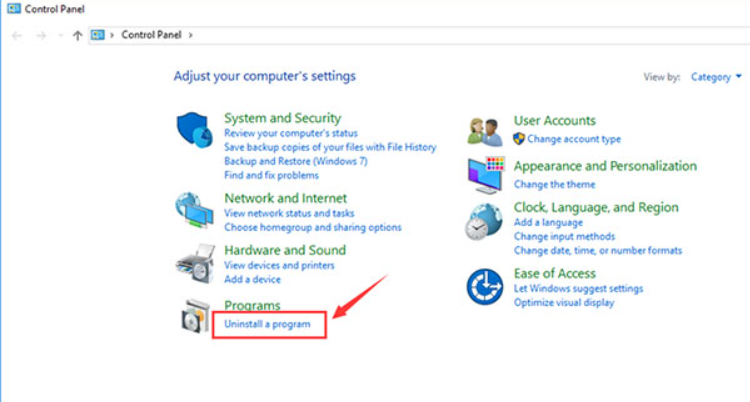Expand the root location chevron in address bar
Viewport: 750px width, 402px height.
coord(112,35)
